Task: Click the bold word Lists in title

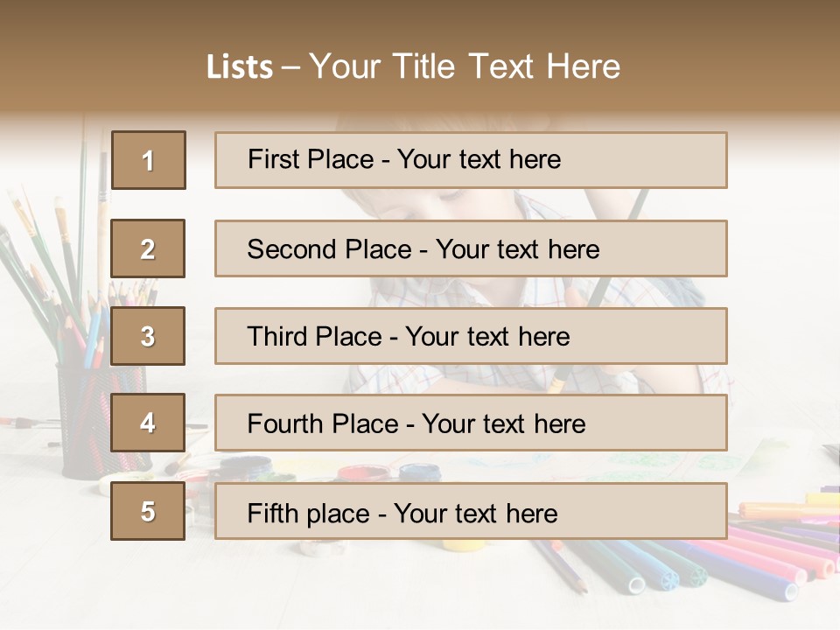Action: point(240,67)
